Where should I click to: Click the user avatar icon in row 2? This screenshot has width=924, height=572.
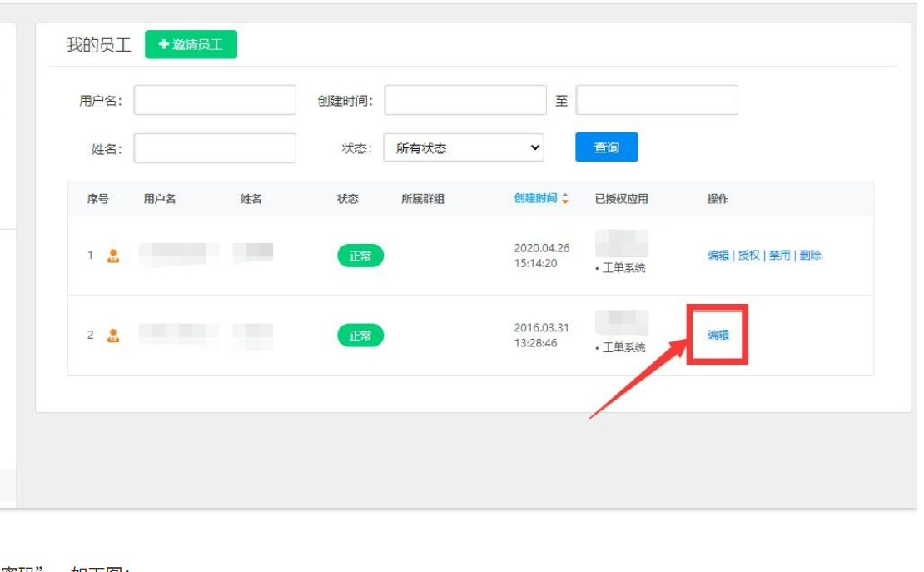[x=113, y=336]
